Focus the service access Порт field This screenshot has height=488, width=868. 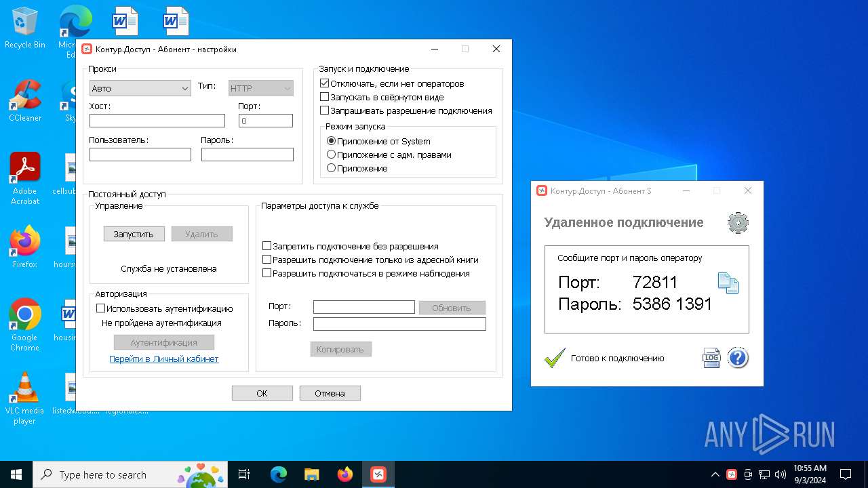tap(364, 307)
